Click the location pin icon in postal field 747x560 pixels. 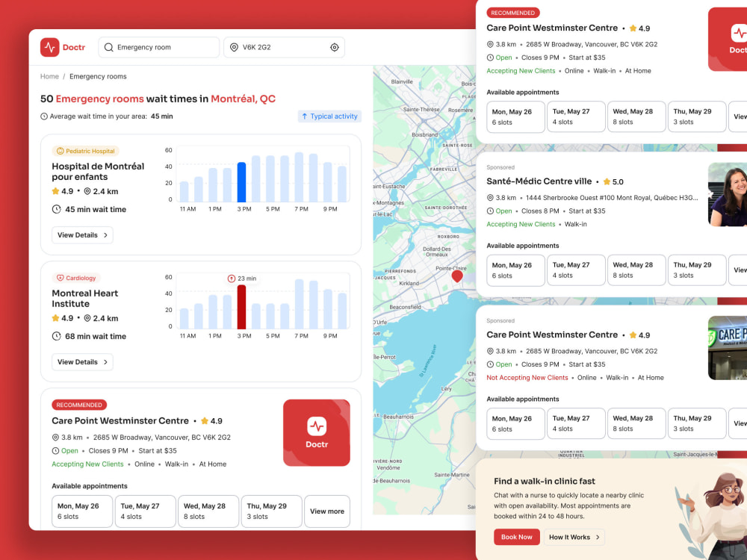234,47
